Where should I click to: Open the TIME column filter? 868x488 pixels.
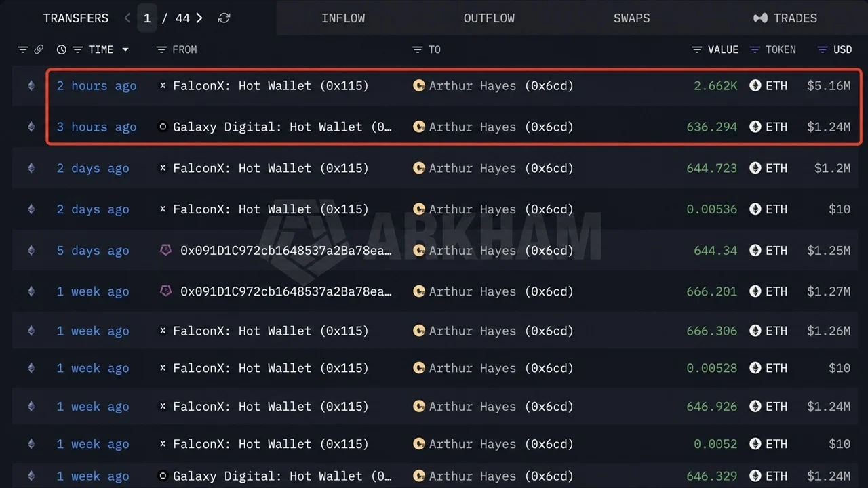click(77, 49)
